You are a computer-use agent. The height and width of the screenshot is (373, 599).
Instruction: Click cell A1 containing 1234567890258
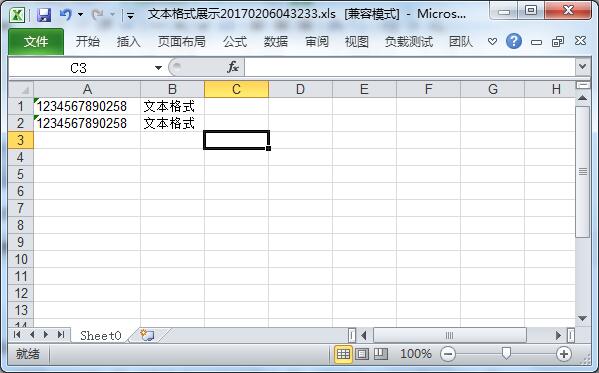pos(87,106)
